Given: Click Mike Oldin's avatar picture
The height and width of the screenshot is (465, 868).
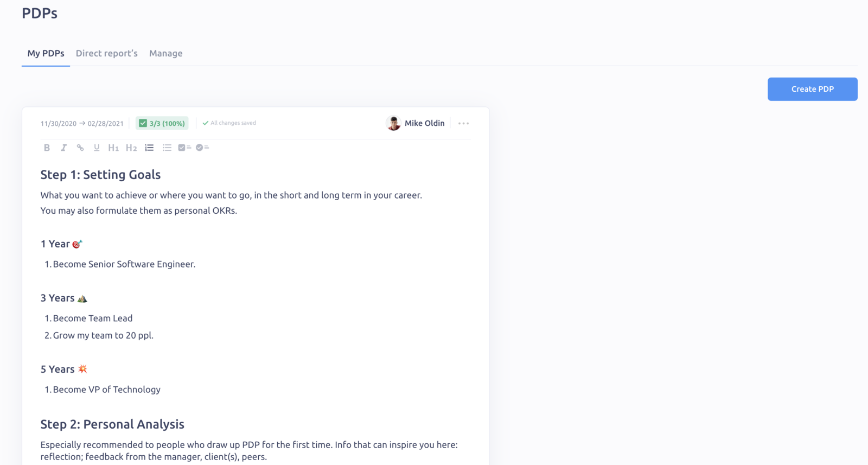Looking at the screenshot, I should (393, 123).
